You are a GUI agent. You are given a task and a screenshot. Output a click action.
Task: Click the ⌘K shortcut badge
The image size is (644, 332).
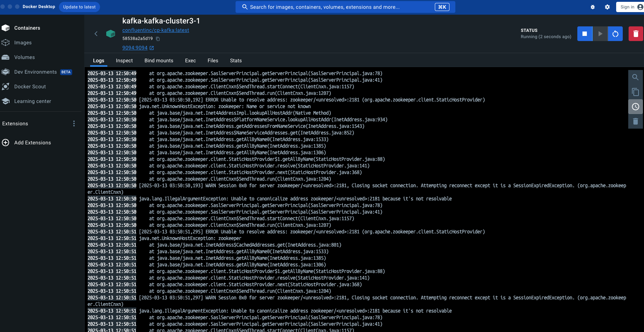[x=442, y=7]
